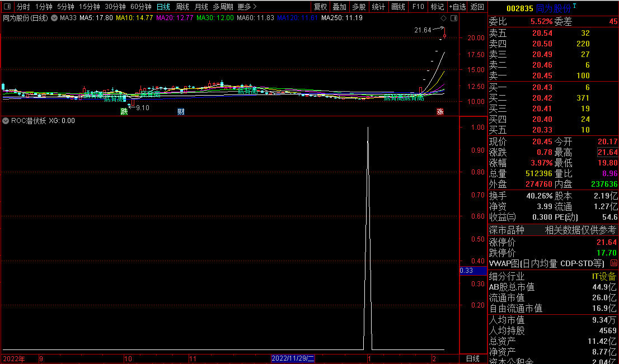Click the 21.64 high price annotation

point(423,30)
